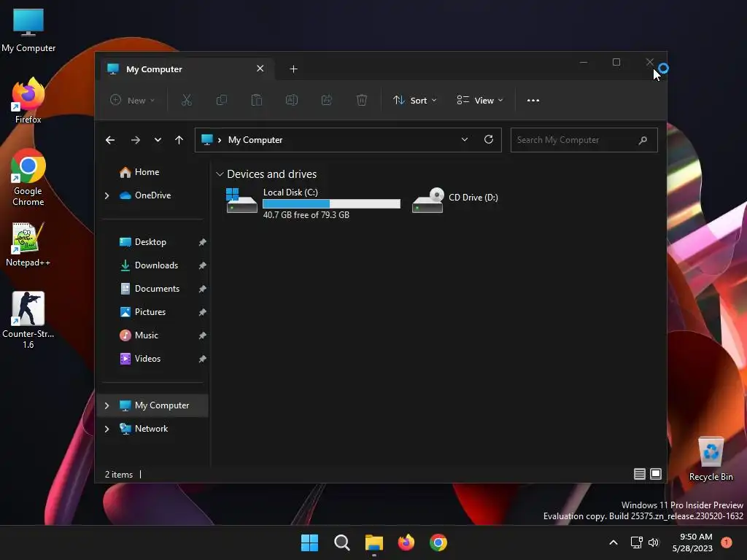Expand My Computer in the sidebar
The width and height of the screenshot is (747, 560).
coord(107,405)
